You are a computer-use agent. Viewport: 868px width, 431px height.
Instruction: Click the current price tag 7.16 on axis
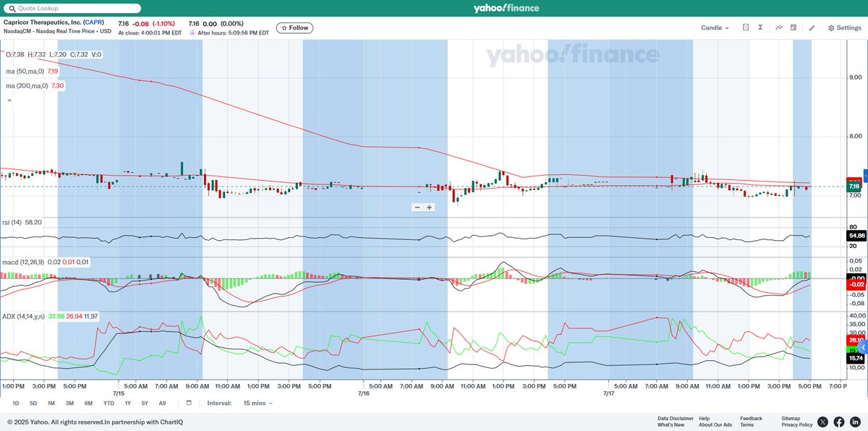pyautogui.click(x=854, y=187)
